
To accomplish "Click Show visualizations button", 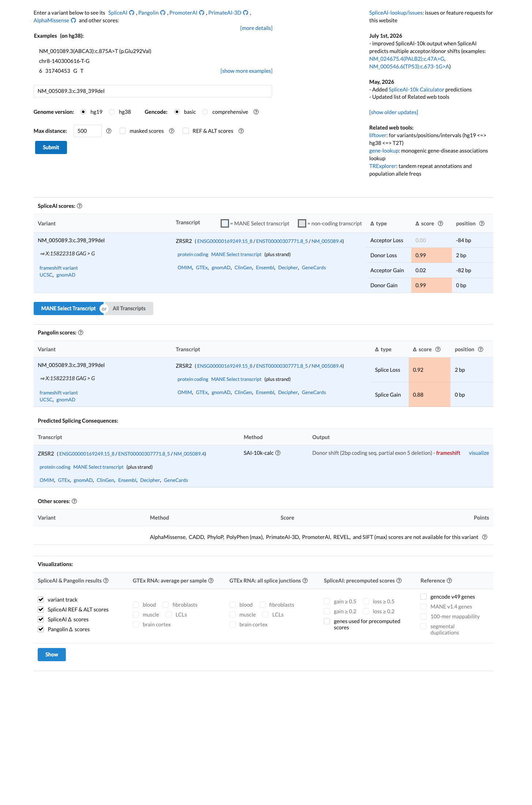I will click(x=52, y=655).
